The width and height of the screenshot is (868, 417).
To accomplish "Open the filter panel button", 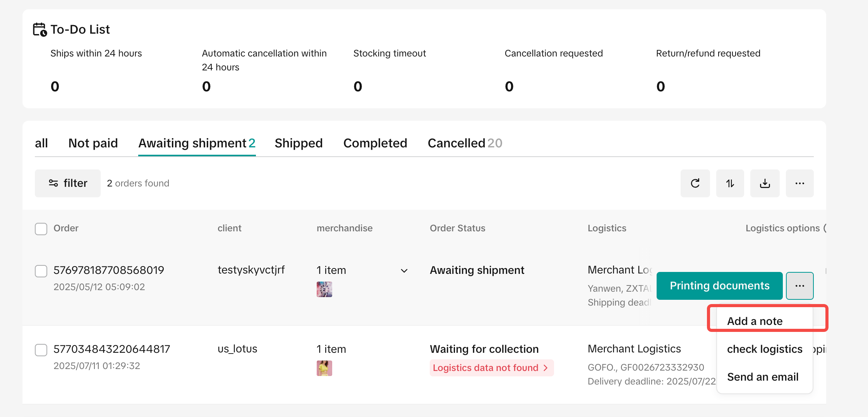I will pyautogui.click(x=68, y=183).
